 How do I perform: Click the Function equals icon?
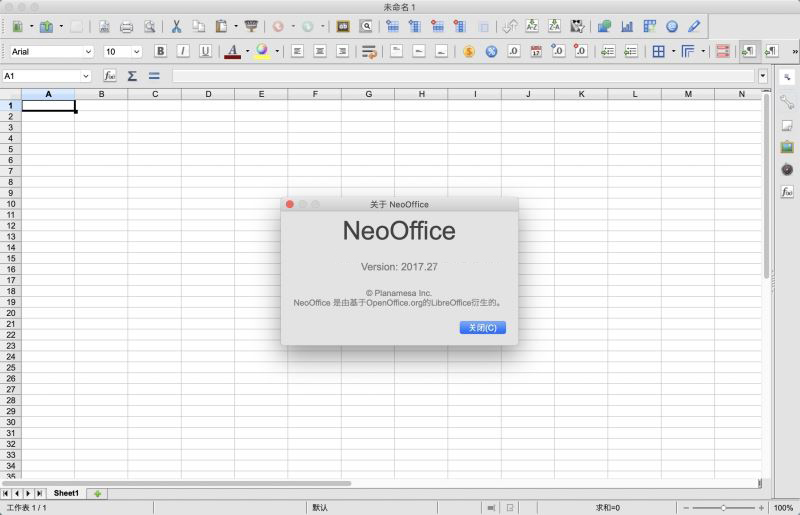[x=154, y=76]
